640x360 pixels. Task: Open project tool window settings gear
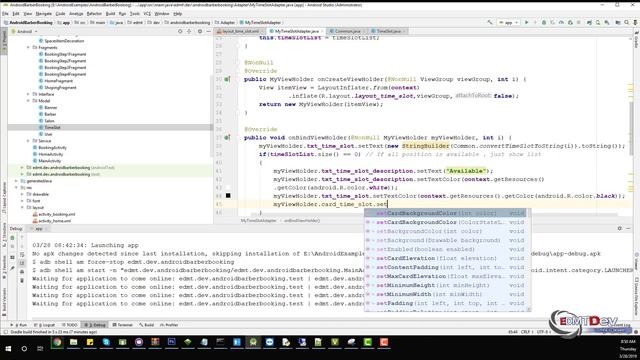click(x=200, y=31)
